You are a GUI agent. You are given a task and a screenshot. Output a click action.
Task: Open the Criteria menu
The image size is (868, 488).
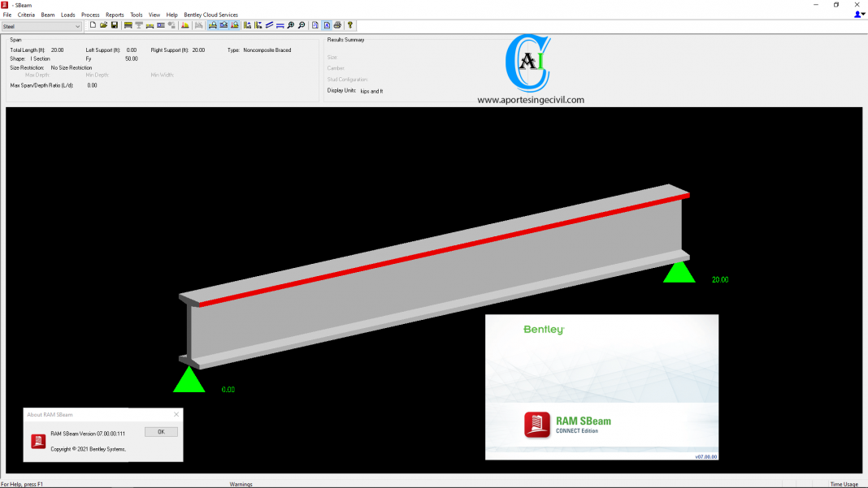26,15
